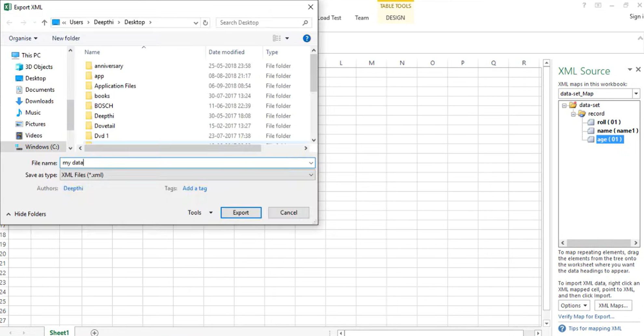This screenshot has width=644, height=336.
Task: Open XML Source pane options arrow
Action: 630,69
